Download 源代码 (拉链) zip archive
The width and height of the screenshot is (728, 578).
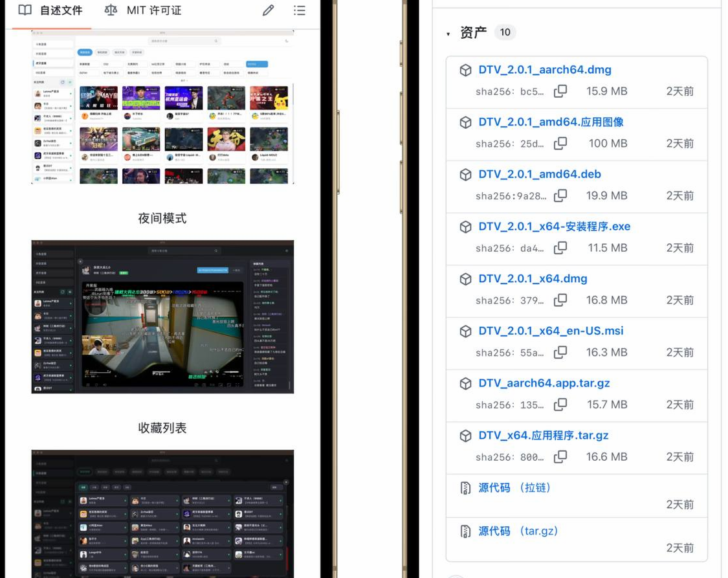pyautogui.click(x=514, y=488)
